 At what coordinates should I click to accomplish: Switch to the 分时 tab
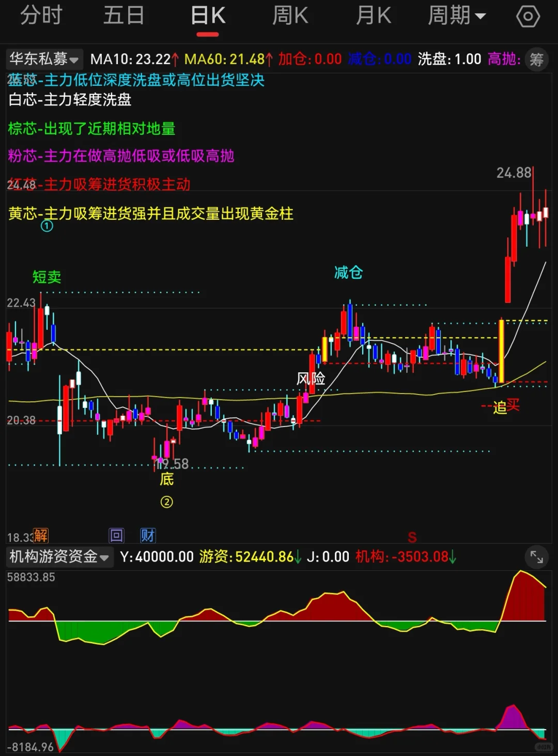click(41, 16)
